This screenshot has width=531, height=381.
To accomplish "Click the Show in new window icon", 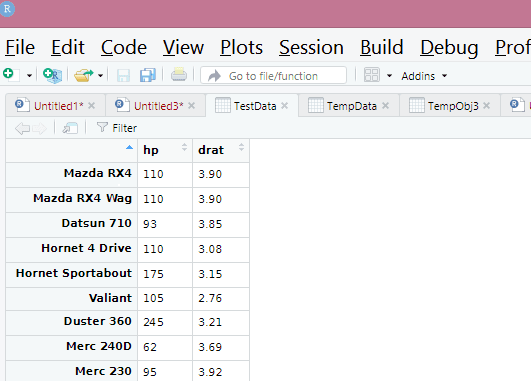I will click(x=70, y=128).
